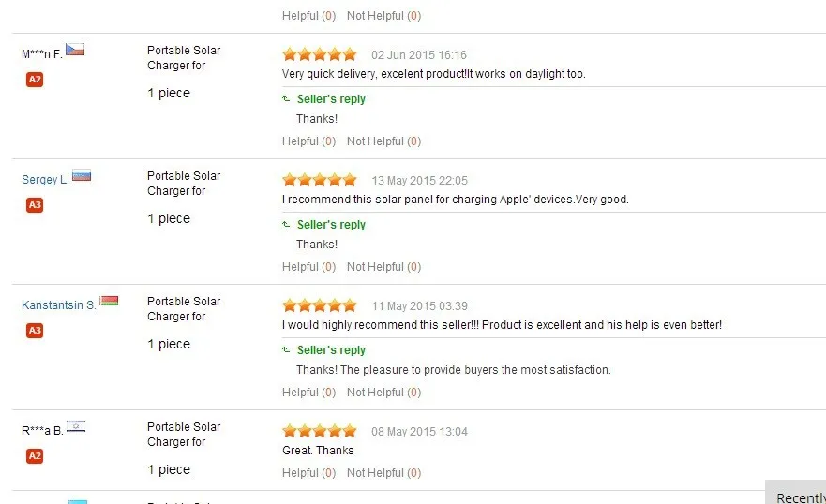The height and width of the screenshot is (504, 826).
Task: Open Sergey L. buyer profile link
Action: point(45,180)
